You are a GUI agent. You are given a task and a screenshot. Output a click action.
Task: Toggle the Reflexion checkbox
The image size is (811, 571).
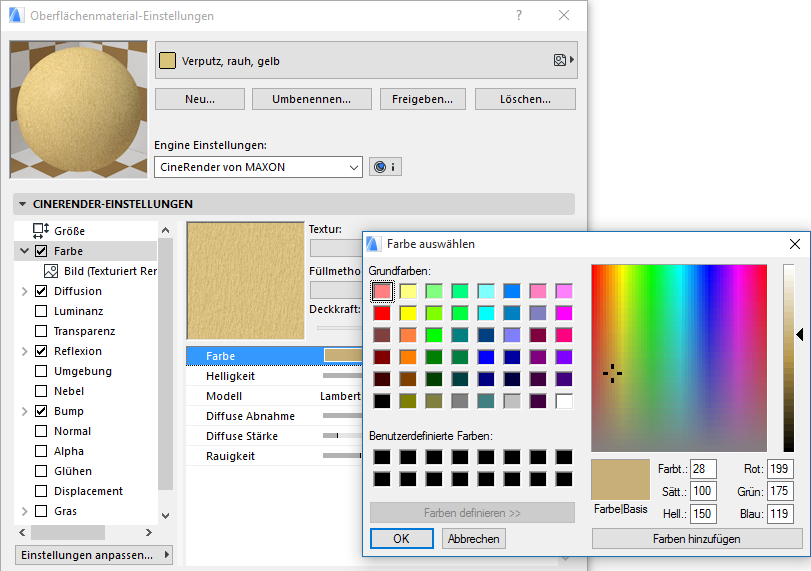pyautogui.click(x=41, y=351)
